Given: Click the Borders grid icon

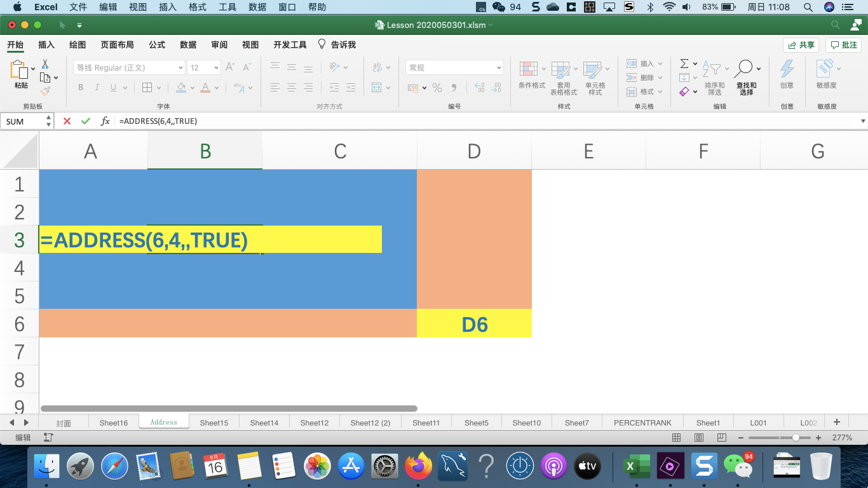Looking at the screenshot, I should pos(147,88).
